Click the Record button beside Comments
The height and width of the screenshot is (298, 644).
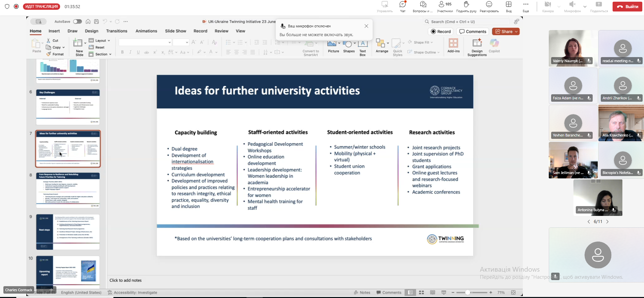[441, 31]
